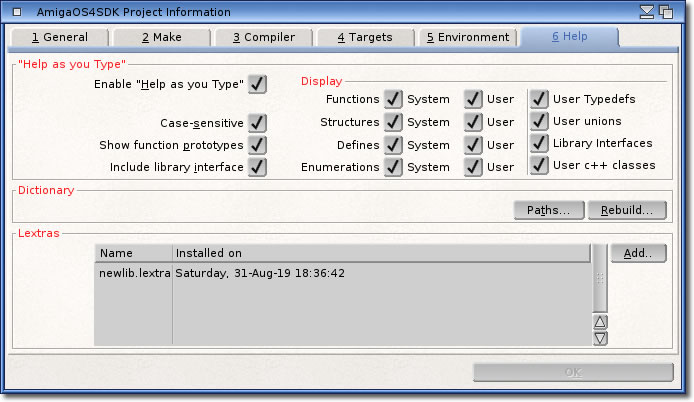Toggle the User Typedefs checkbox
The width and height of the screenshot is (694, 402).
540,99
